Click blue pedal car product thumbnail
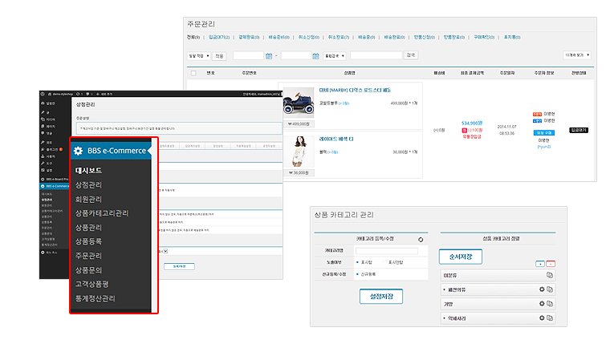Screen dimensions: 610x364 [299, 103]
